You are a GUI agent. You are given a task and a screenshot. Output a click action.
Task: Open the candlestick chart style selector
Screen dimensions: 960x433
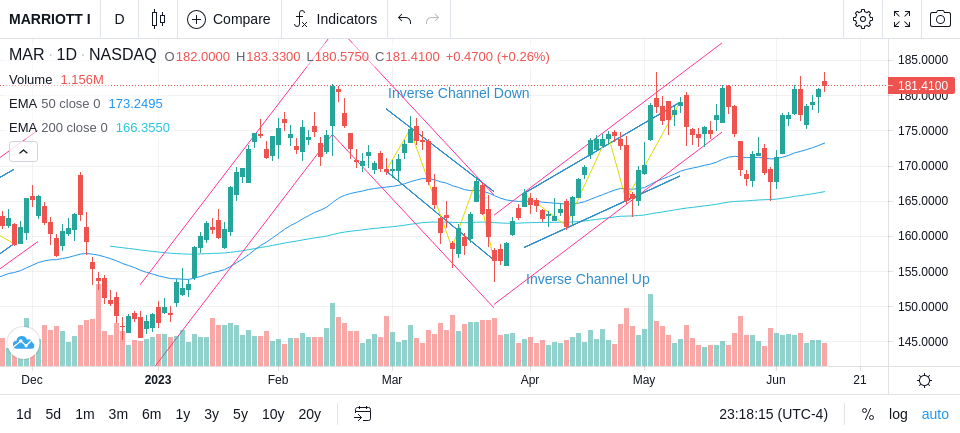(158, 19)
